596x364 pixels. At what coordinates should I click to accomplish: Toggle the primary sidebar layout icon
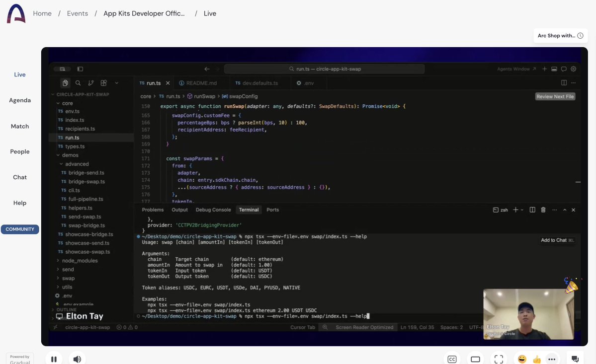pos(80,69)
